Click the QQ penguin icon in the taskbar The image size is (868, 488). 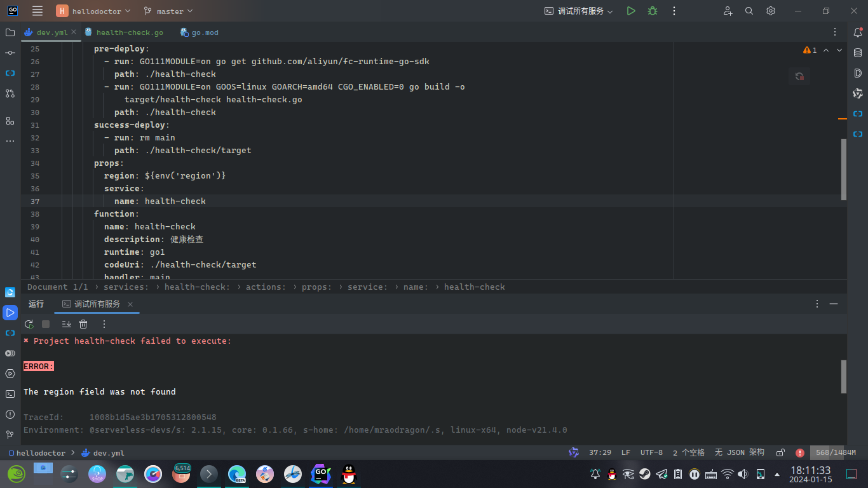348,474
